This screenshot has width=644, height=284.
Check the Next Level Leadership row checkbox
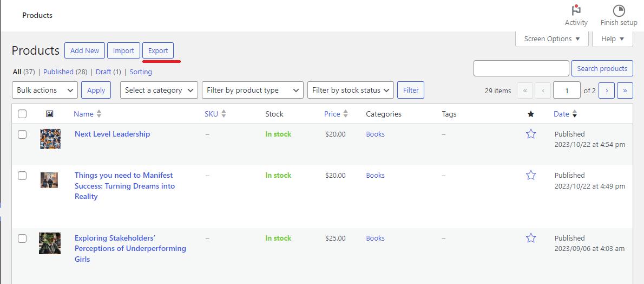[22, 134]
